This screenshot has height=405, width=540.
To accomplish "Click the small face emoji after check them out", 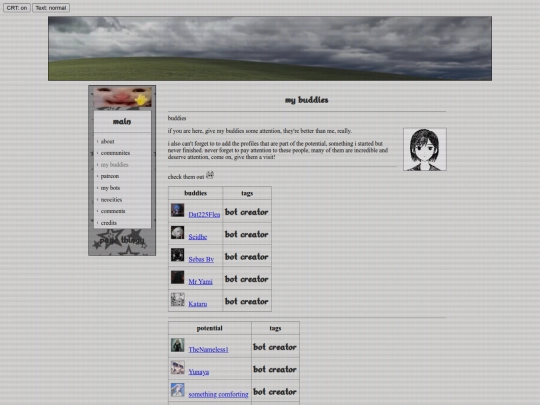I will (210, 175).
